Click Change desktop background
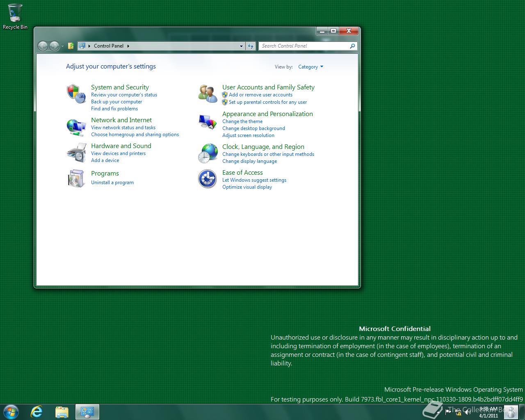The width and height of the screenshot is (525, 420). coord(253,128)
